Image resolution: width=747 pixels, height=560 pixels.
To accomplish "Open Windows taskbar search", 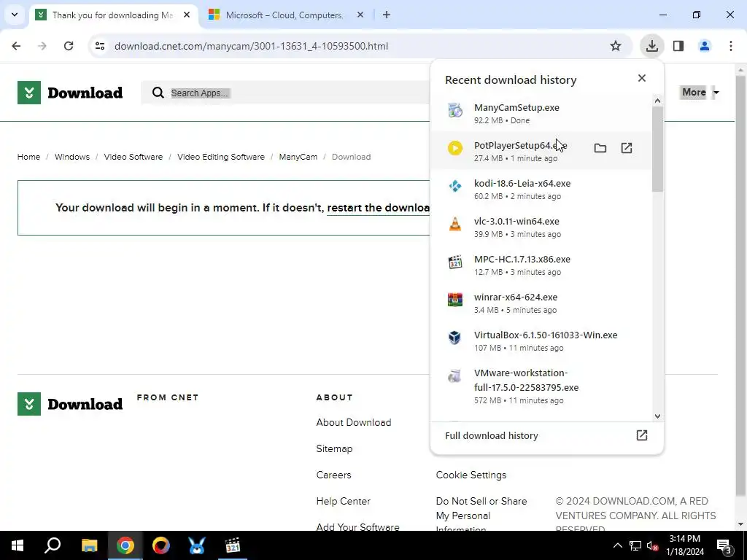I will tap(53, 545).
